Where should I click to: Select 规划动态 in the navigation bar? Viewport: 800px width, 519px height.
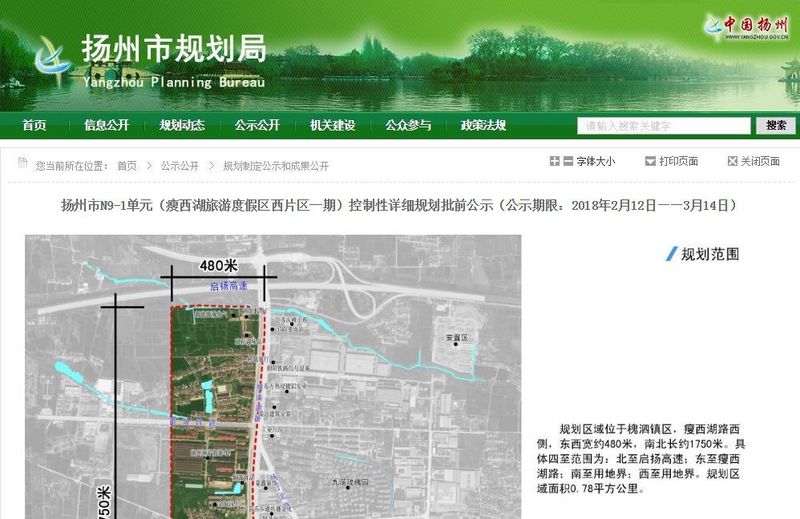click(x=182, y=125)
